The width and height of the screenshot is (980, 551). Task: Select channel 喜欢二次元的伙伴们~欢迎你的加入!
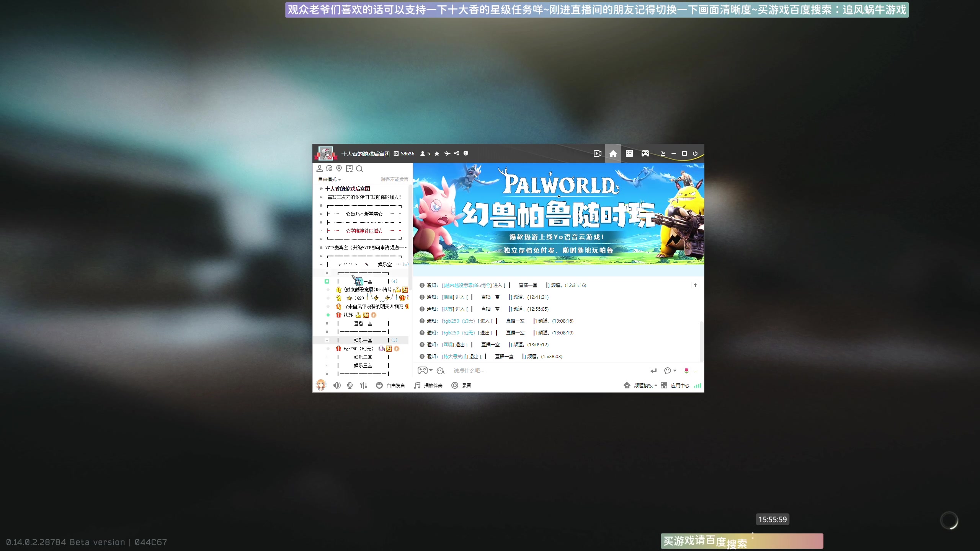point(364,197)
